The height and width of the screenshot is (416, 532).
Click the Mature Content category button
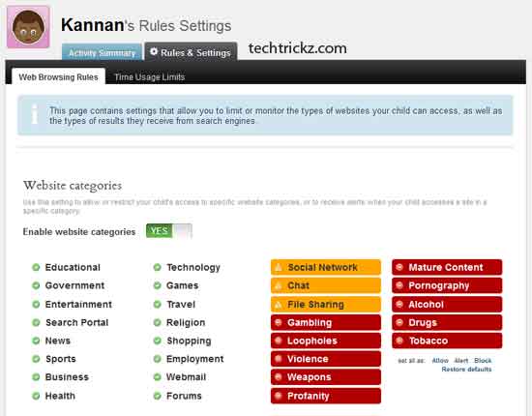coord(447,267)
